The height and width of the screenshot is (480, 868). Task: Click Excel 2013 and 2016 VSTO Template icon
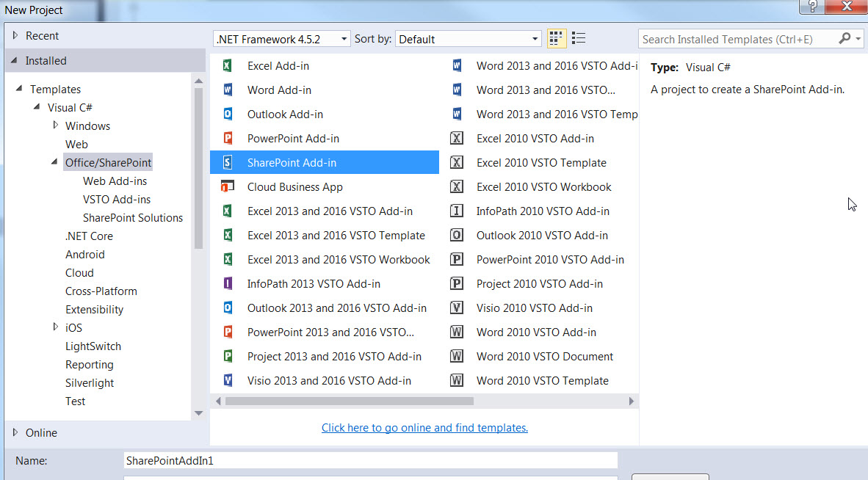point(228,235)
